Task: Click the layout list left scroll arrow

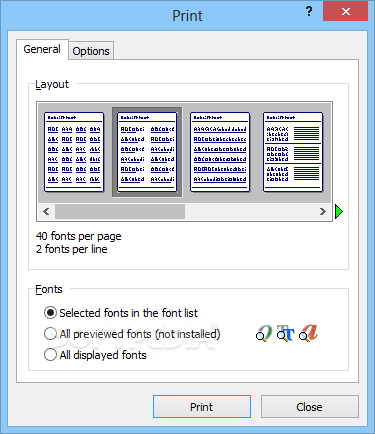Action: coord(46,211)
